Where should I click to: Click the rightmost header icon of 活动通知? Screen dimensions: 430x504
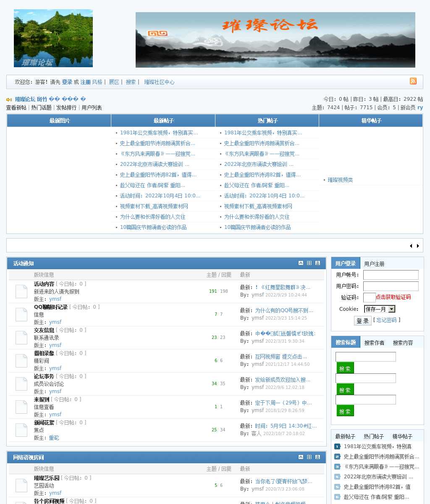317,263
